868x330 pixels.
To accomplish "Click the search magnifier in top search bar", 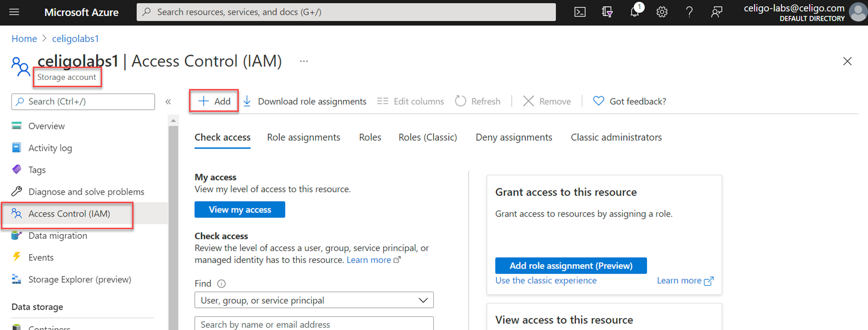I will (147, 12).
